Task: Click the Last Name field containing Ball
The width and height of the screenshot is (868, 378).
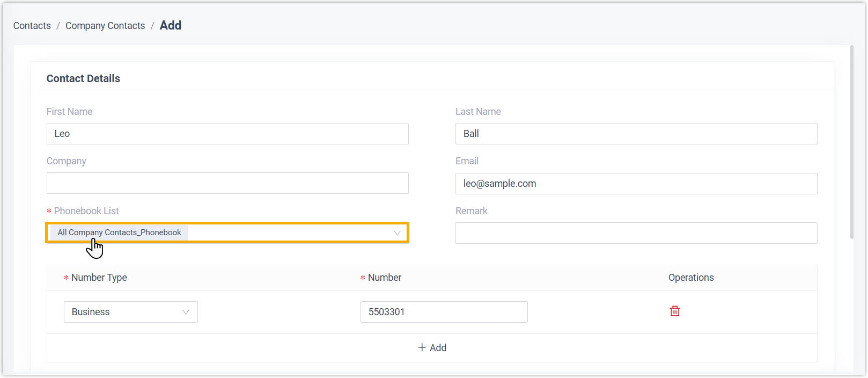Action: click(636, 134)
